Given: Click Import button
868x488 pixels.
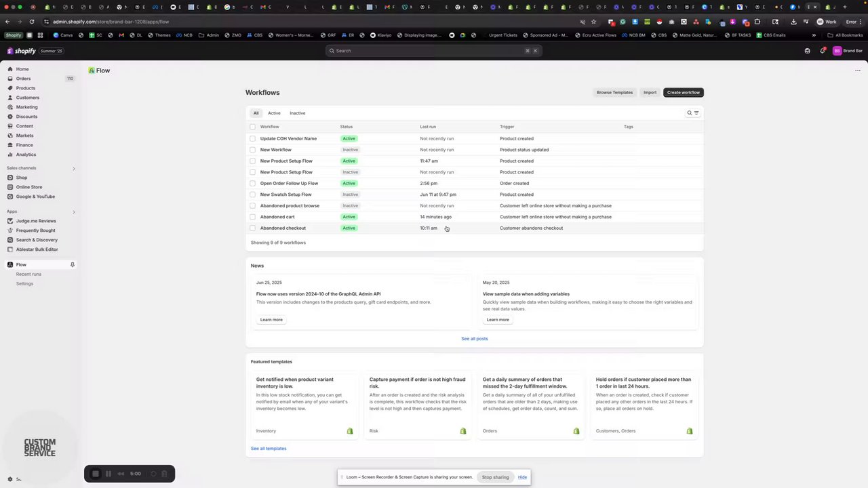Looking at the screenshot, I should 650,92.
